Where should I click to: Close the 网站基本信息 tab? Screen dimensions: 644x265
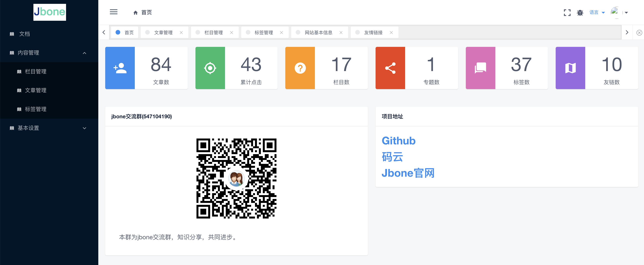click(341, 32)
